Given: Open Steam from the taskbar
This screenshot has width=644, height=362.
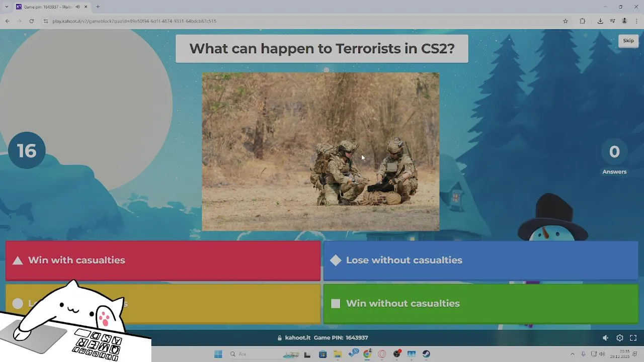Looking at the screenshot, I should coord(426,354).
